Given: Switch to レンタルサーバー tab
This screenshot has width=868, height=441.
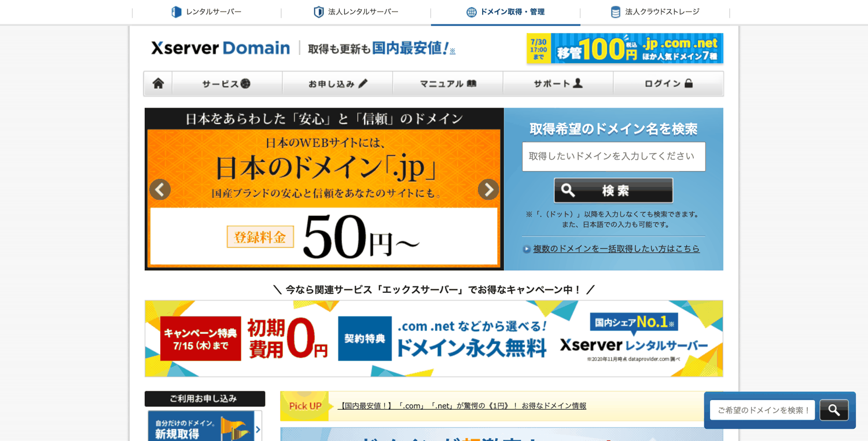Looking at the screenshot, I should (207, 12).
